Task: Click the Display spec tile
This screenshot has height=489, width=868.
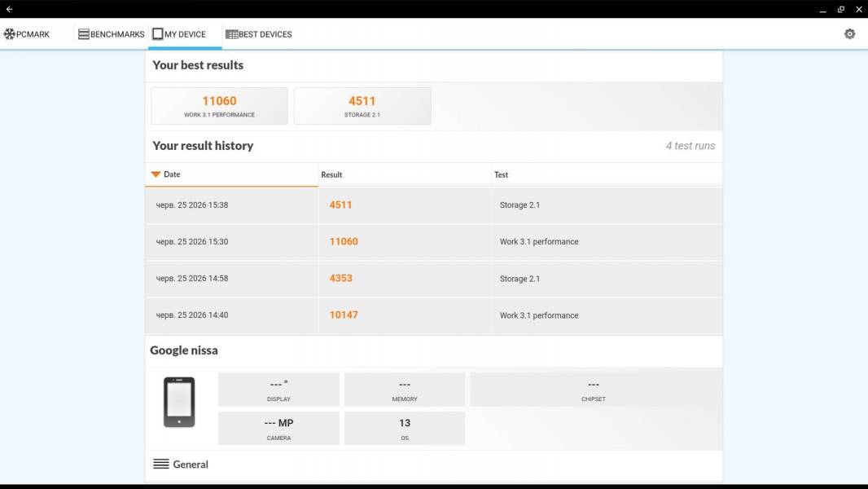Action: click(x=278, y=390)
